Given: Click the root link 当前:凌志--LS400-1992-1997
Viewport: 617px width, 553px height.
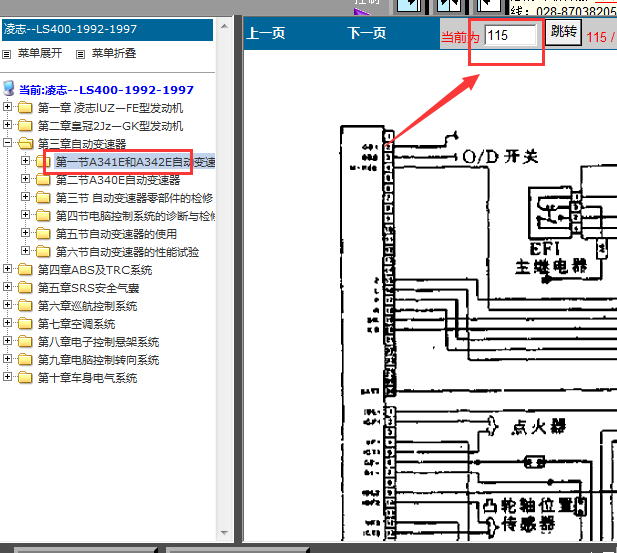Looking at the screenshot, I should tap(106, 90).
